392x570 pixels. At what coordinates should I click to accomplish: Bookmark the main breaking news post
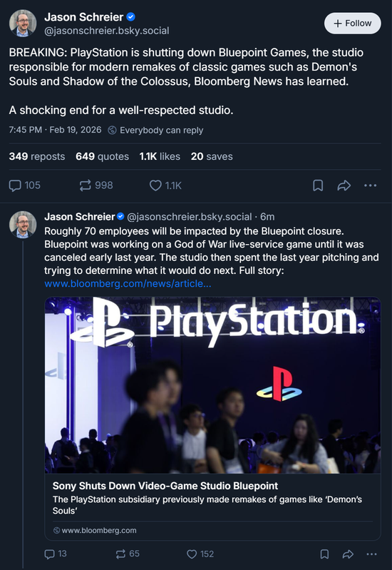point(318,185)
